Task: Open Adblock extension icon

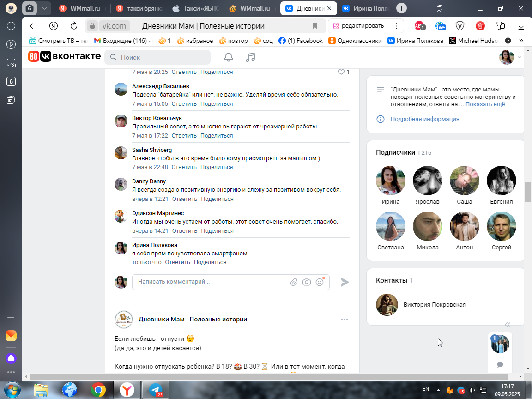Action: click(x=420, y=26)
